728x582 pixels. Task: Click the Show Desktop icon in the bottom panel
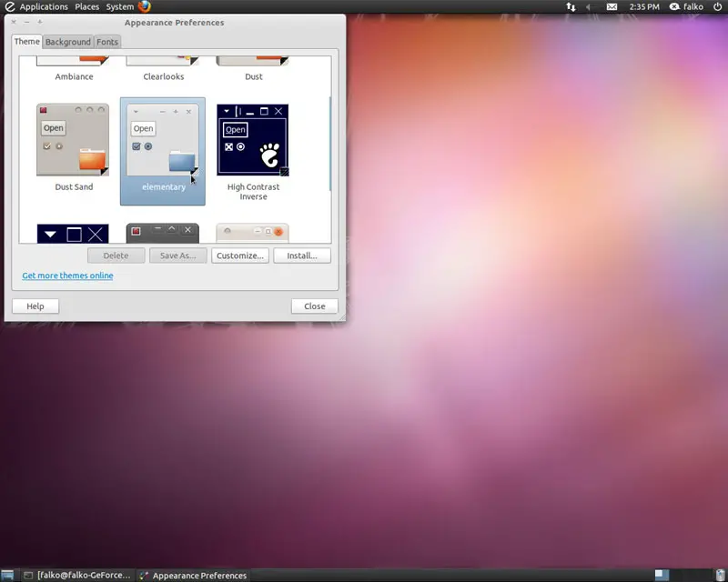pyautogui.click(x=7, y=576)
